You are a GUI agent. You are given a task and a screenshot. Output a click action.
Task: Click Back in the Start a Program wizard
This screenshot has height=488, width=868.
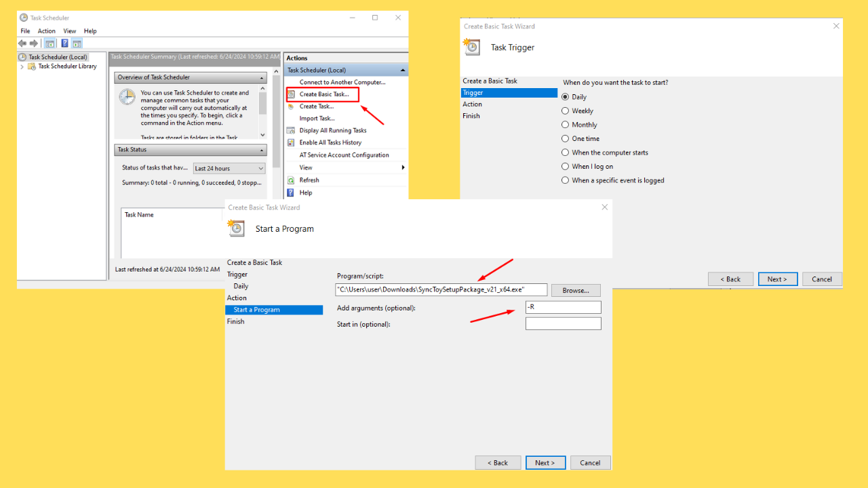[x=498, y=463]
